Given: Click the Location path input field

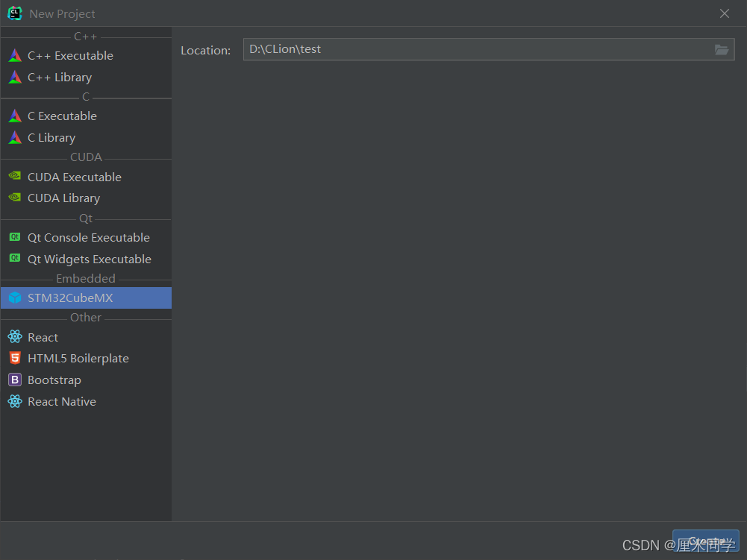Looking at the screenshot, I should [476, 50].
